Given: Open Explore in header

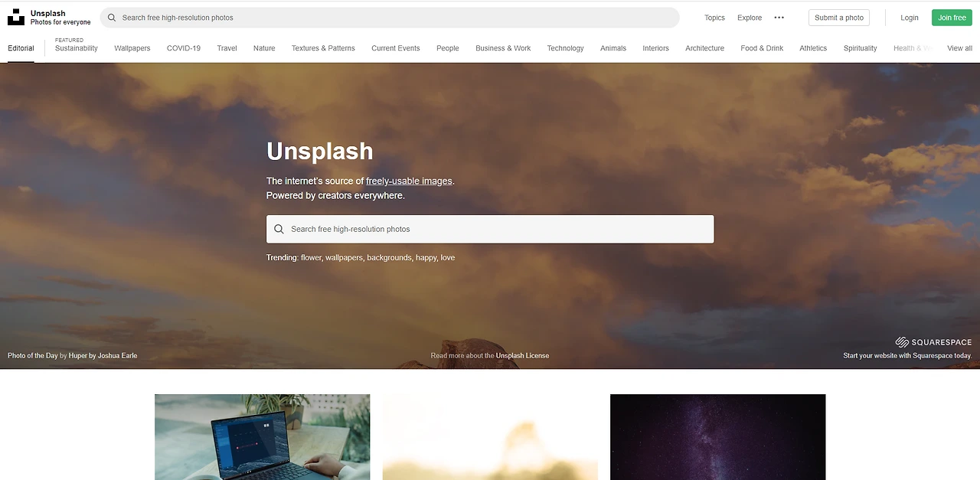Looking at the screenshot, I should [750, 18].
